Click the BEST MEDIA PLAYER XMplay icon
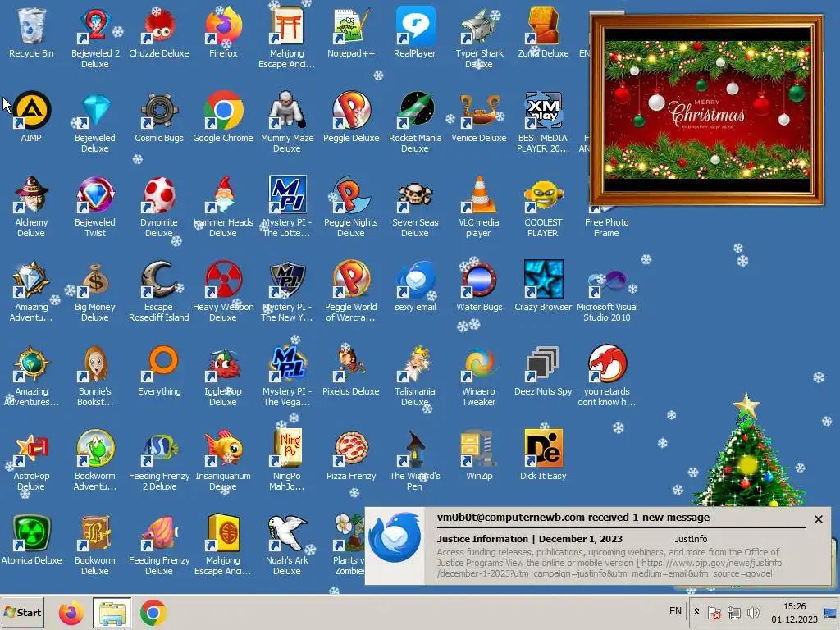The width and height of the screenshot is (840, 630). pos(543,121)
